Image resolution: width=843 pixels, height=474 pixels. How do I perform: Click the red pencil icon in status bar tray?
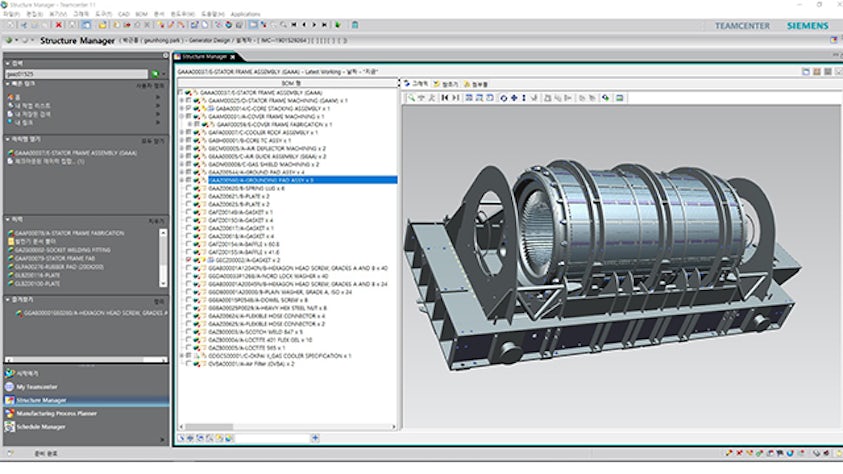point(728,453)
